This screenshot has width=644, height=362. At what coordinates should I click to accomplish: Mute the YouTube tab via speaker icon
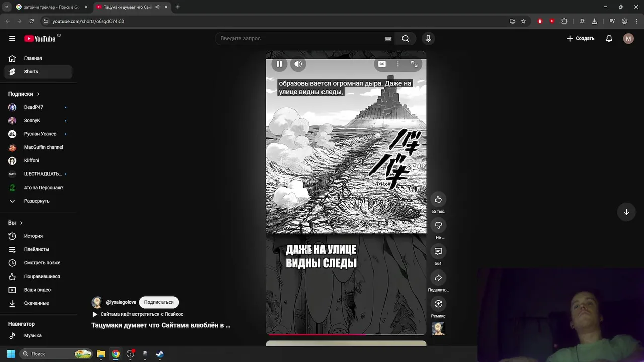tap(158, 7)
